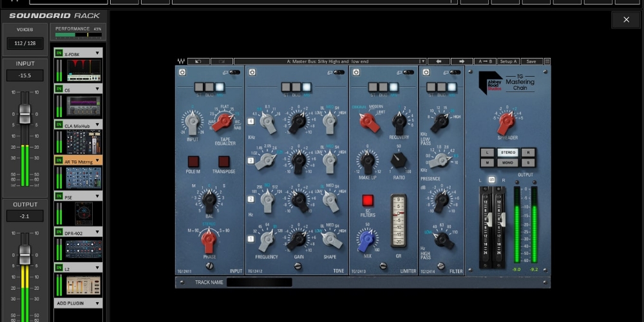The width and height of the screenshot is (644, 322).
Task: Enable the Transpose button
Action: [224, 162]
